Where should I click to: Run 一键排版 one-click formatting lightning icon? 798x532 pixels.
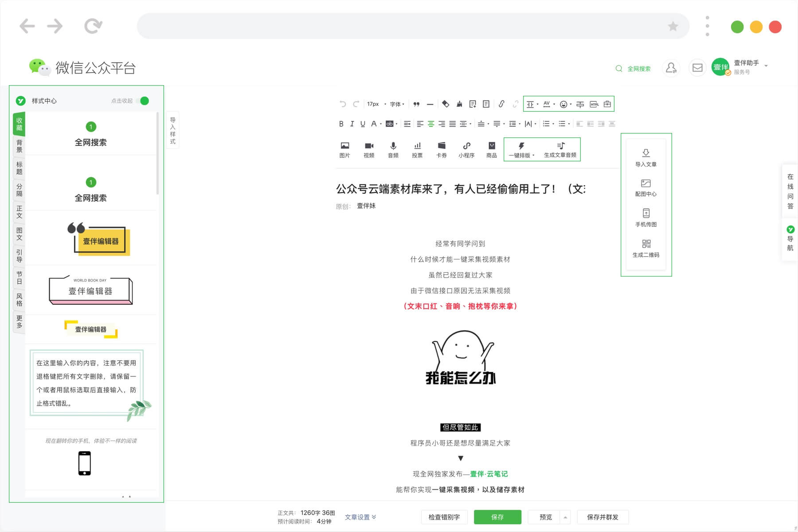click(521, 149)
